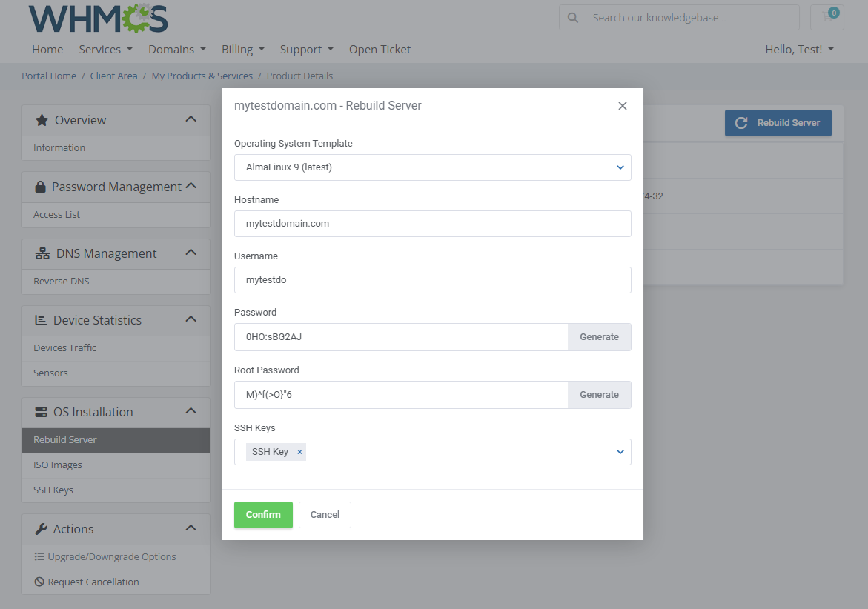Generate a new Password
The width and height of the screenshot is (868, 609).
pyautogui.click(x=599, y=337)
